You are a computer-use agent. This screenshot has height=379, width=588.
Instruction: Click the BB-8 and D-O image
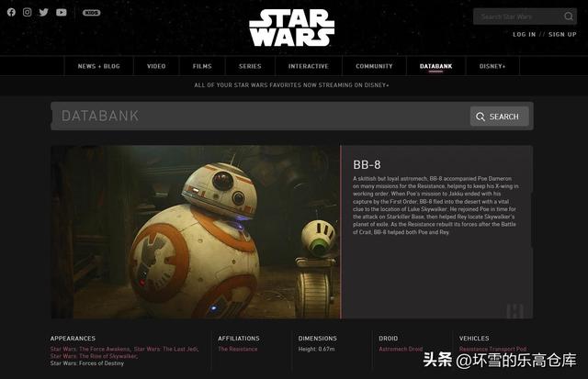point(196,232)
